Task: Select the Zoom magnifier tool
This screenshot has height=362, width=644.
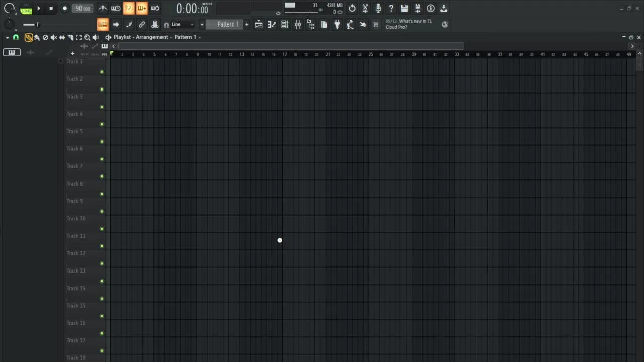Action: 87,37
